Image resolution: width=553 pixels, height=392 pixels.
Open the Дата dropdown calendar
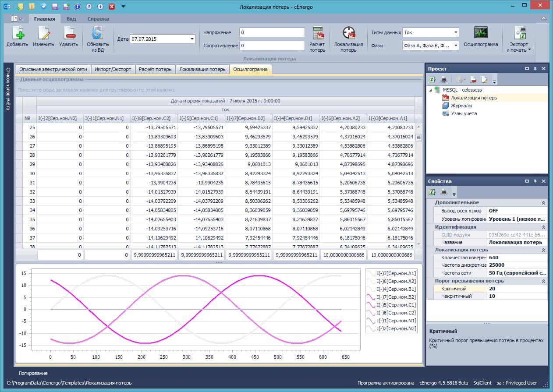(x=192, y=39)
